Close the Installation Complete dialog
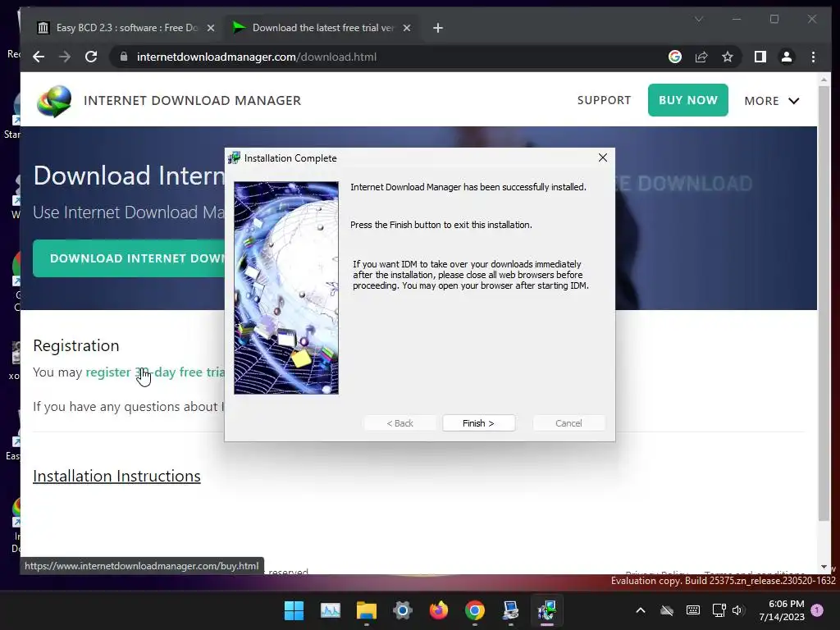 tap(603, 157)
